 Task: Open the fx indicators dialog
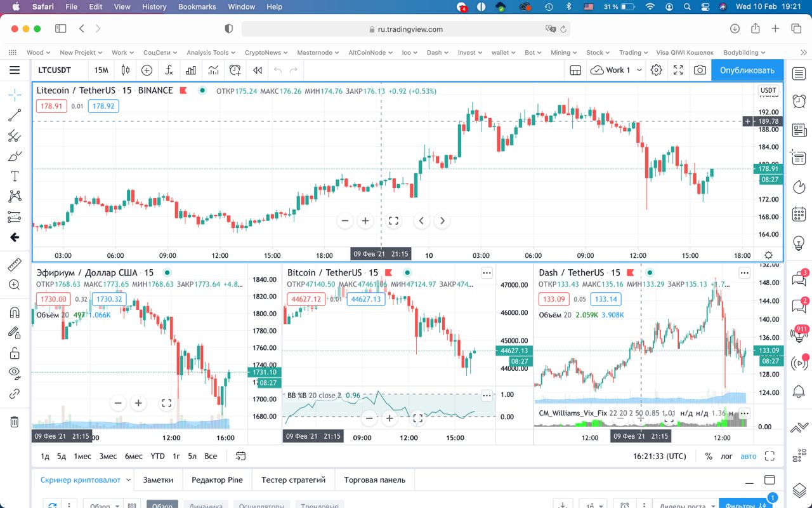pyautogui.click(x=169, y=70)
